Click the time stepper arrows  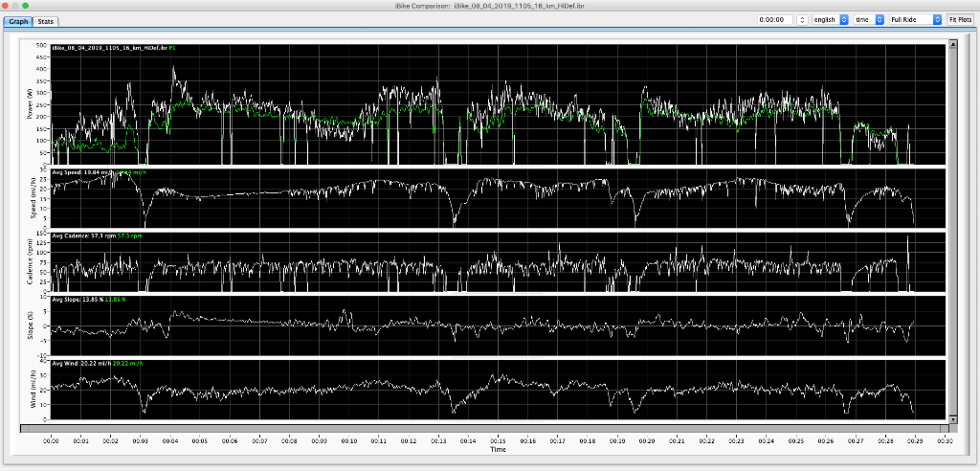(x=801, y=19)
